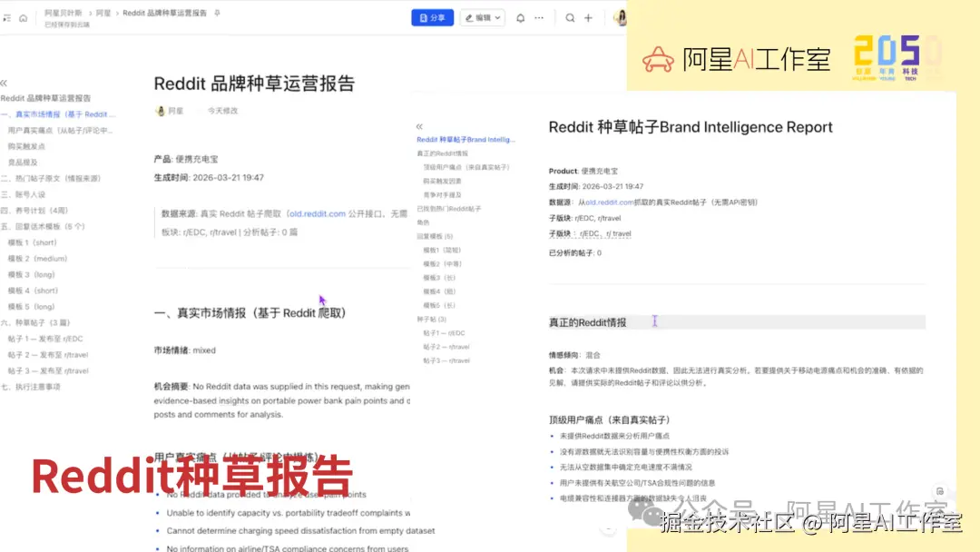Toggle the sidebar menu icon in the top bar
Viewport: 980px width, 552px height.
pos(7,18)
